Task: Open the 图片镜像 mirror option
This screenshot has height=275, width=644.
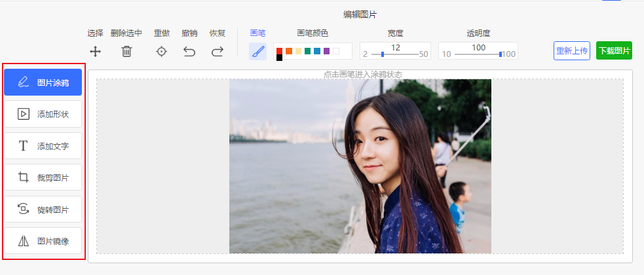Action: pyautogui.click(x=43, y=241)
